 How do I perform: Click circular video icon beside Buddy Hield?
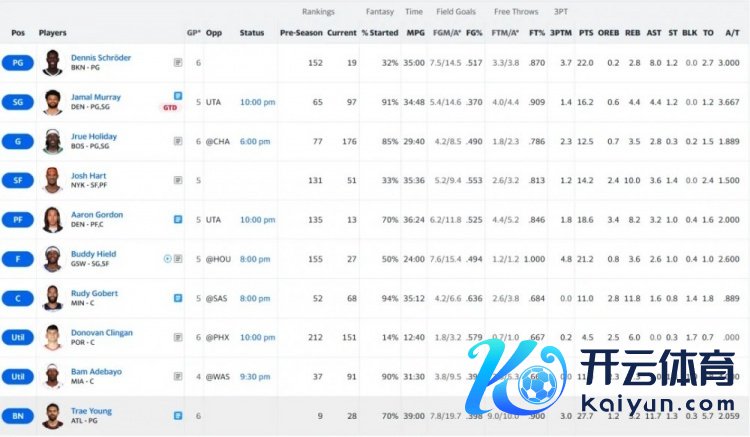(x=167, y=259)
